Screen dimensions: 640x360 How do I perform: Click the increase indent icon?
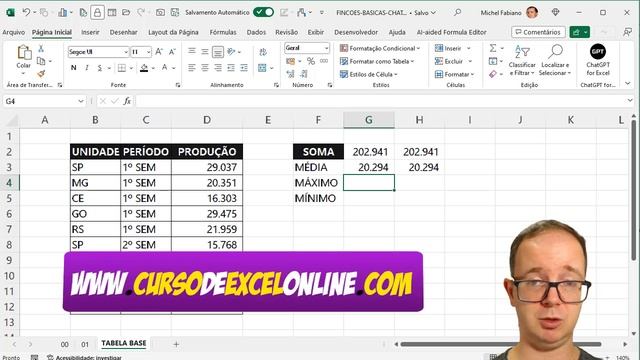(244, 68)
